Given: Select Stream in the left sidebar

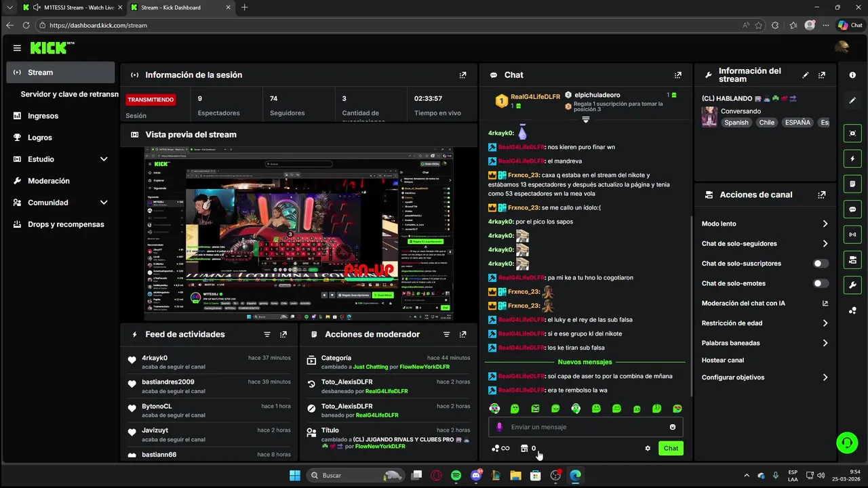Looking at the screenshot, I should pos(60,73).
